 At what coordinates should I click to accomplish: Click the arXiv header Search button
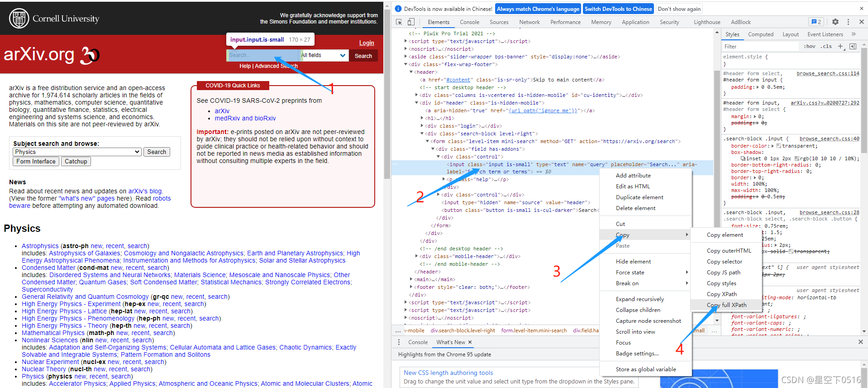363,56
